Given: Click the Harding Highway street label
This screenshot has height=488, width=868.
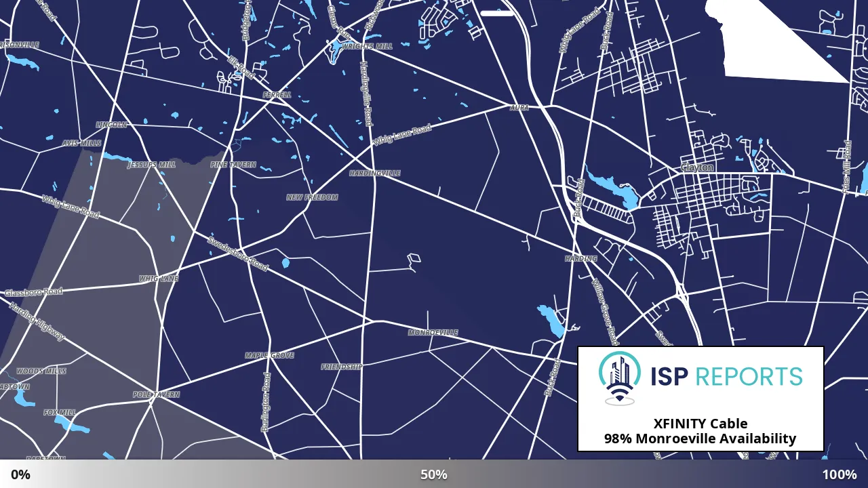Looking at the screenshot, I should (x=37, y=321).
